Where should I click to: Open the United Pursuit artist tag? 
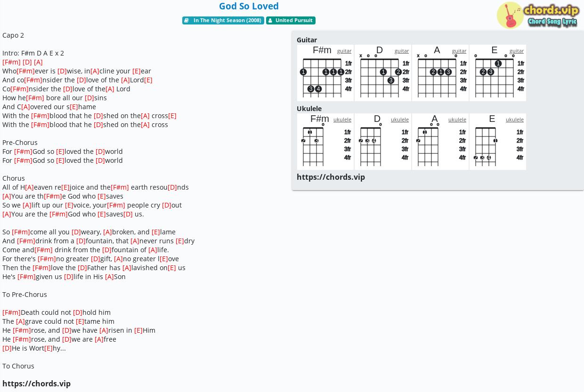[x=291, y=20]
